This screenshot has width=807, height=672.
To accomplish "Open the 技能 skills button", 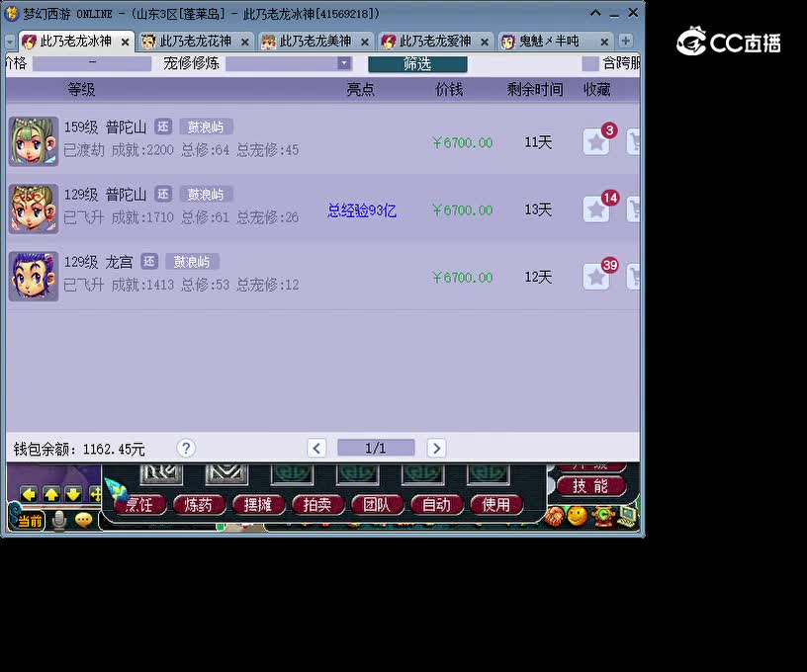I will pyautogui.click(x=590, y=486).
